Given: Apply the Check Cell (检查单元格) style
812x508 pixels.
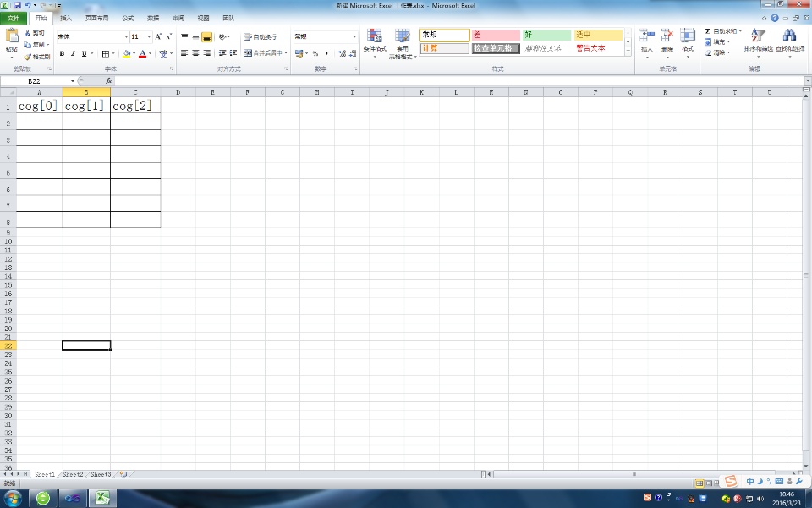Looking at the screenshot, I should (x=496, y=48).
